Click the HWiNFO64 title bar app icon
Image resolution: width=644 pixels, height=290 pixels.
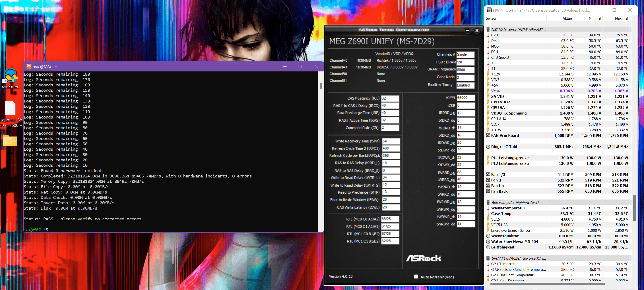[489, 10]
